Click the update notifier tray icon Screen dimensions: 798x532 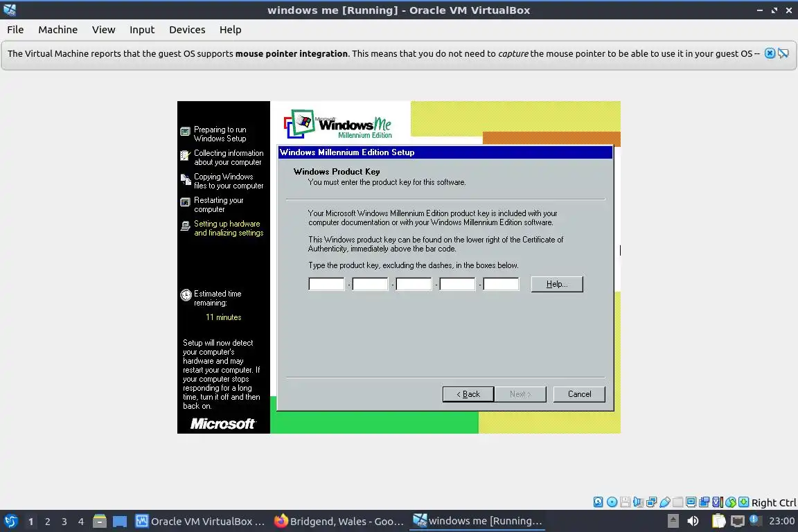(755, 520)
